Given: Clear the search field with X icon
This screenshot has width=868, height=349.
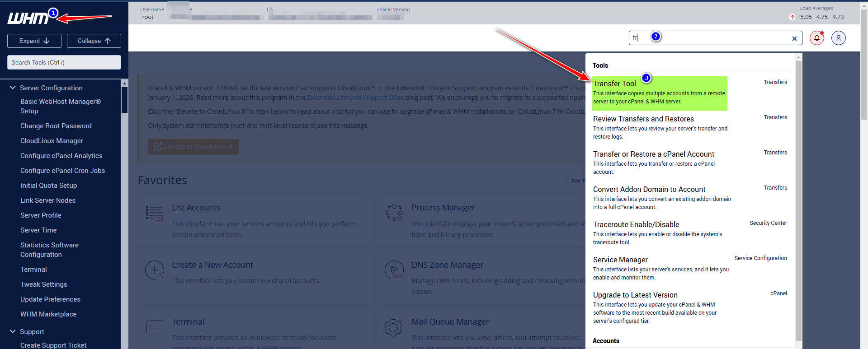Looking at the screenshot, I should click(794, 39).
